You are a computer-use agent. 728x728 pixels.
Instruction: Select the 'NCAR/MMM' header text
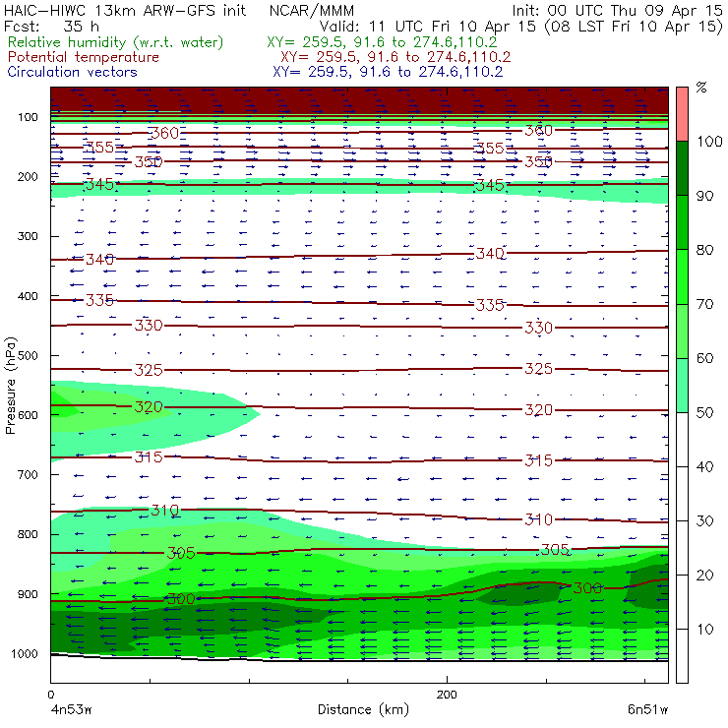[312, 11]
